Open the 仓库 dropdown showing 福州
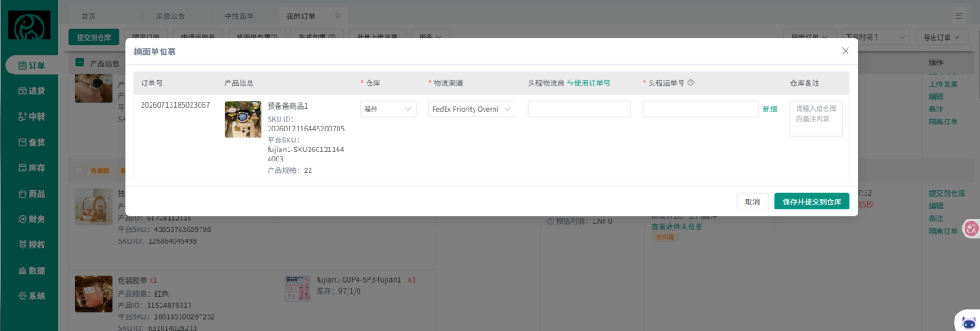980x331 pixels. [x=388, y=109]
